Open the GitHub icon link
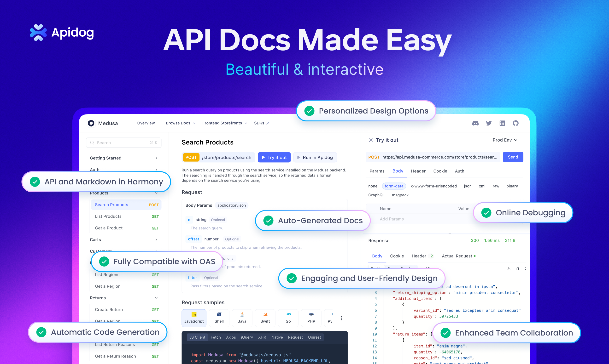 pyautogui.click(x=516, y=123)
